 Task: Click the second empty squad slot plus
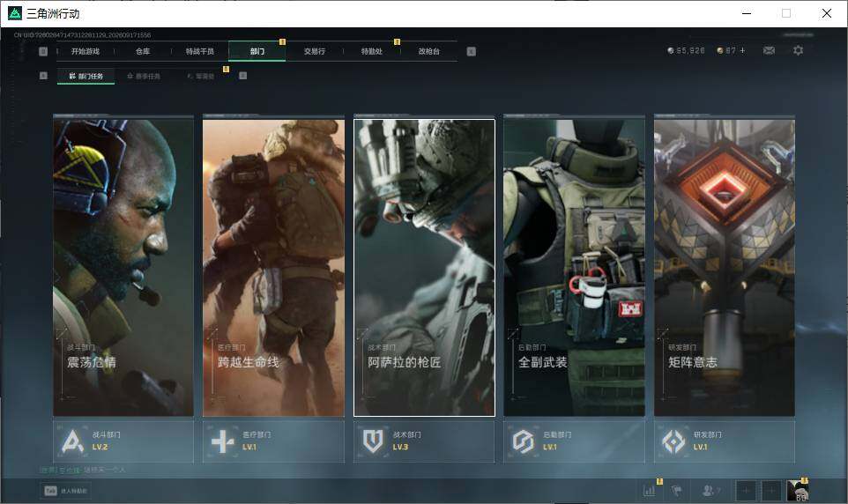coord(771,491)
